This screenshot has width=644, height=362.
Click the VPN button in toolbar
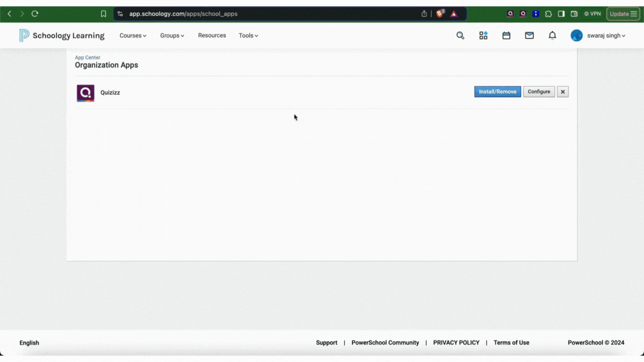[x=592, y=13]
